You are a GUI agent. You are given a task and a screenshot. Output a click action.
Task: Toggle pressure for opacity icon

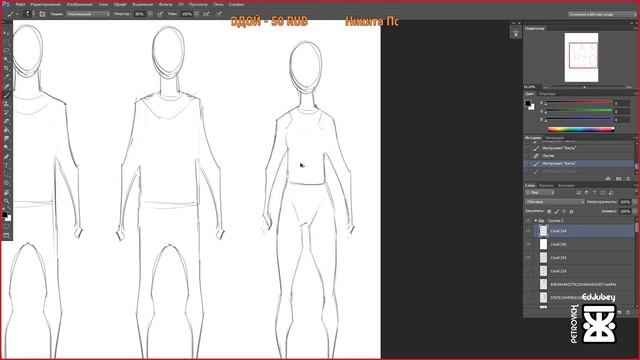click(160, 14)
